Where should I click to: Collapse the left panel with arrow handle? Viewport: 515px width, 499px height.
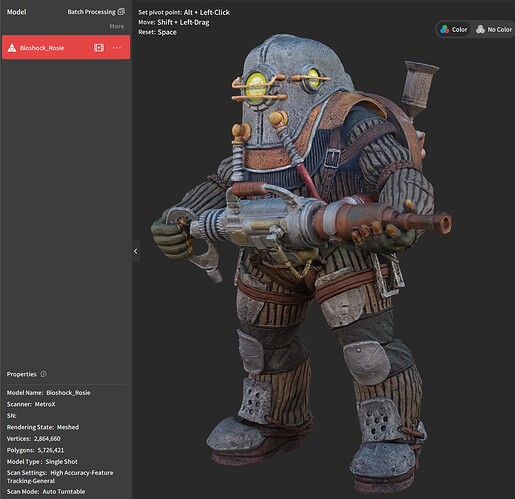click(x=136, y=251)
